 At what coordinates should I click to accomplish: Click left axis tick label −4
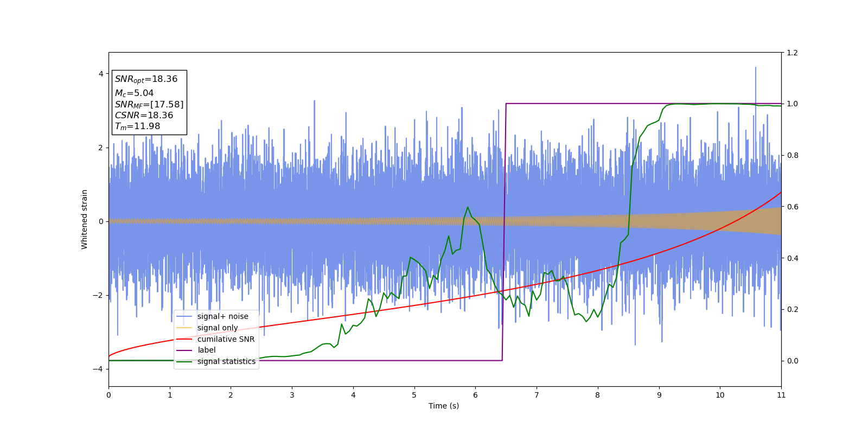point(97,369)
